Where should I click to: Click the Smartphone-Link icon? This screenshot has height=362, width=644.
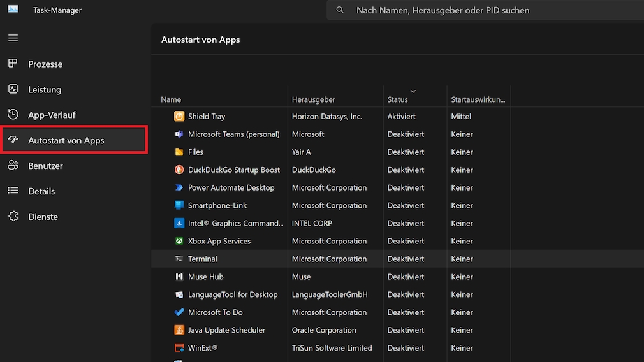pos(179,205)
